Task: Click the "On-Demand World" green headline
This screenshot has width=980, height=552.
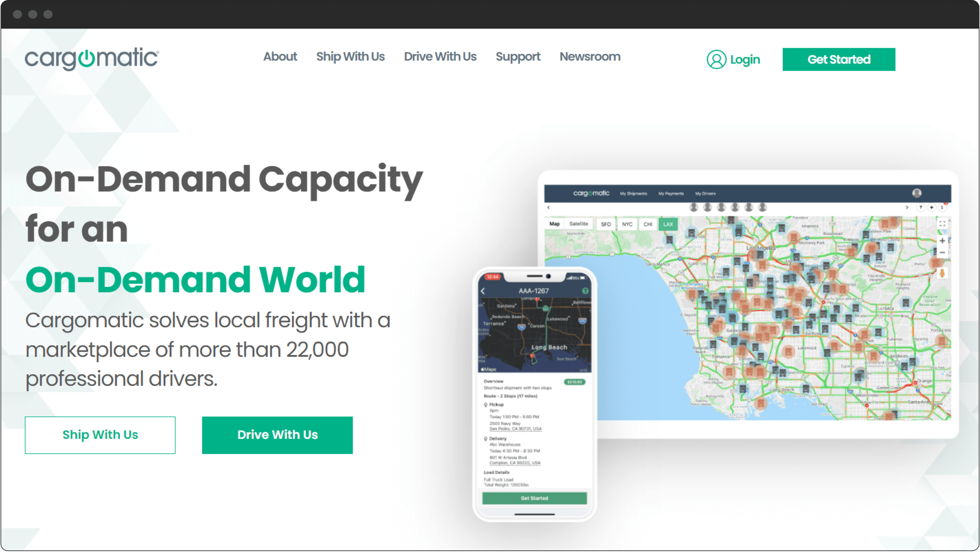Action: (x=195, y=280)
